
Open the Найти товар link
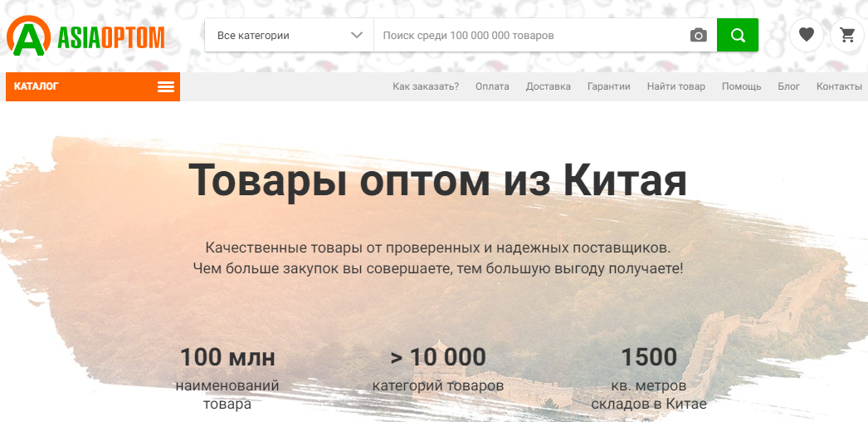(676, 86)
